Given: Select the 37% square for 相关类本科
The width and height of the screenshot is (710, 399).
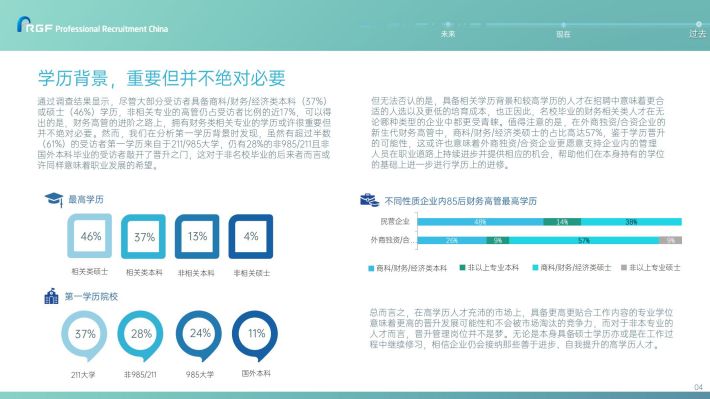Looking at the screenshot, I should tap(144, 236).
